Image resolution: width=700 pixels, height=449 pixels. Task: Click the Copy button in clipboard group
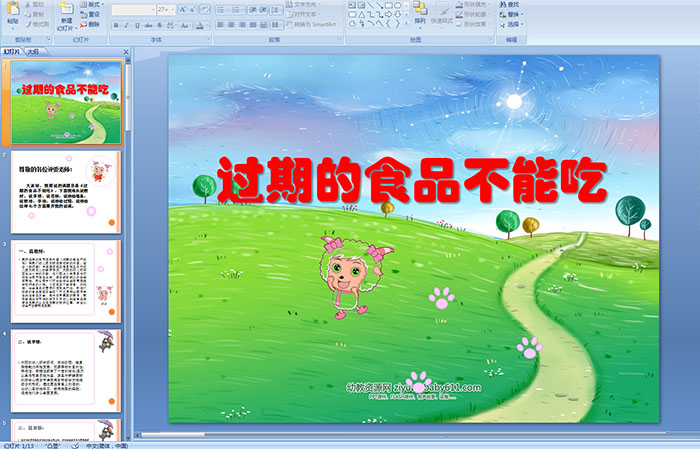(x=34, y=14)
